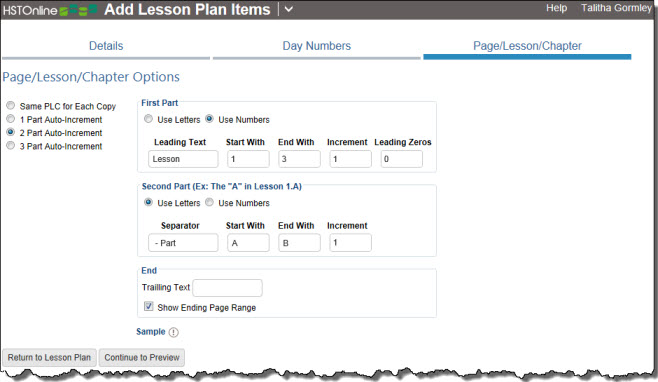Click Continue to Preview button
The image size is (658, 382).
coord(142,358)
